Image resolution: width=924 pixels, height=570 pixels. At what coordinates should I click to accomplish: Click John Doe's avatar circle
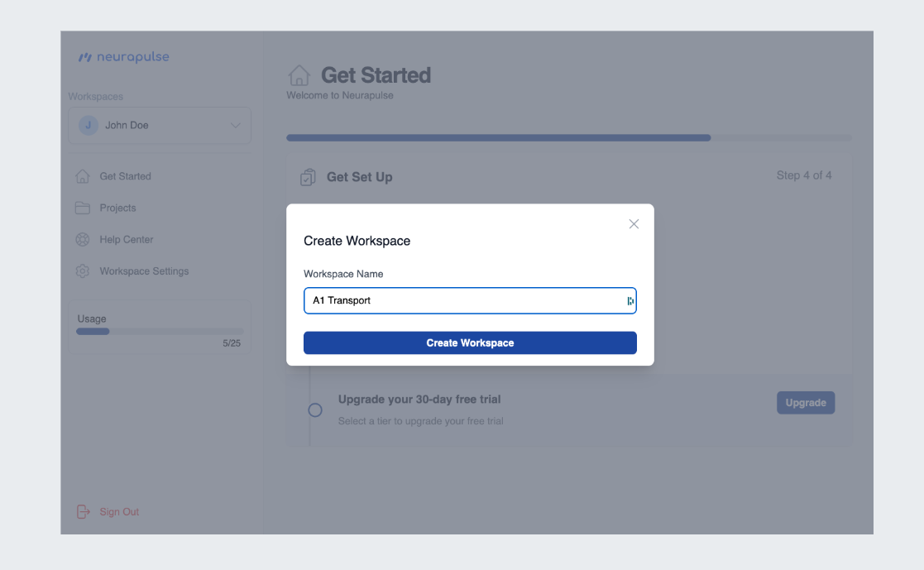(x=88, y=125)
